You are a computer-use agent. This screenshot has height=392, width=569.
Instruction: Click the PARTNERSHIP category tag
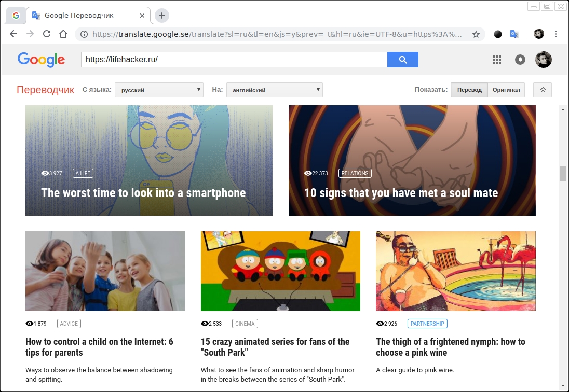click(x=427, y=324)
